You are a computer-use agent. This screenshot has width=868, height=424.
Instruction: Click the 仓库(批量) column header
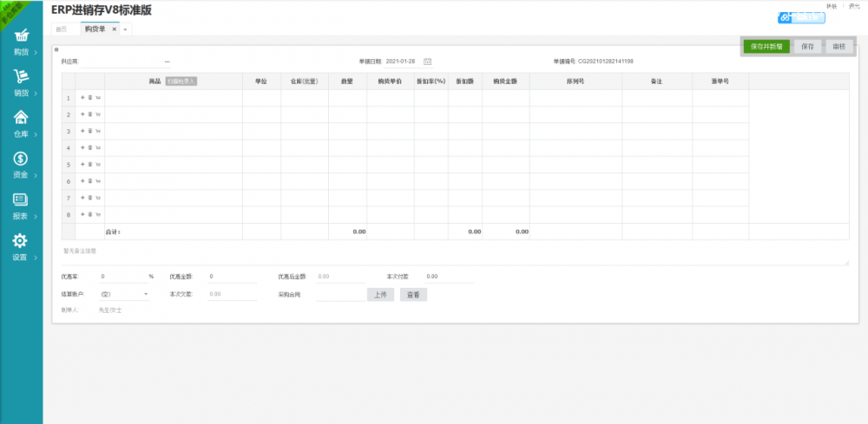coord(305,82)
